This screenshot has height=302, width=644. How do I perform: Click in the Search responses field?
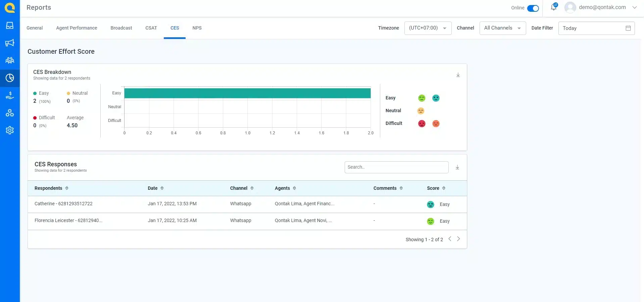tap(396, 167)
